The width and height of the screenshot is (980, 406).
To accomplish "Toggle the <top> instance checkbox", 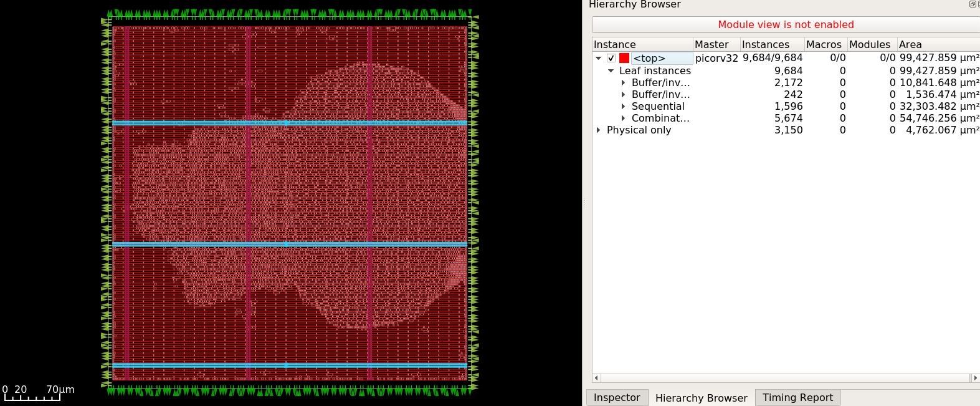I will [611, 58].
